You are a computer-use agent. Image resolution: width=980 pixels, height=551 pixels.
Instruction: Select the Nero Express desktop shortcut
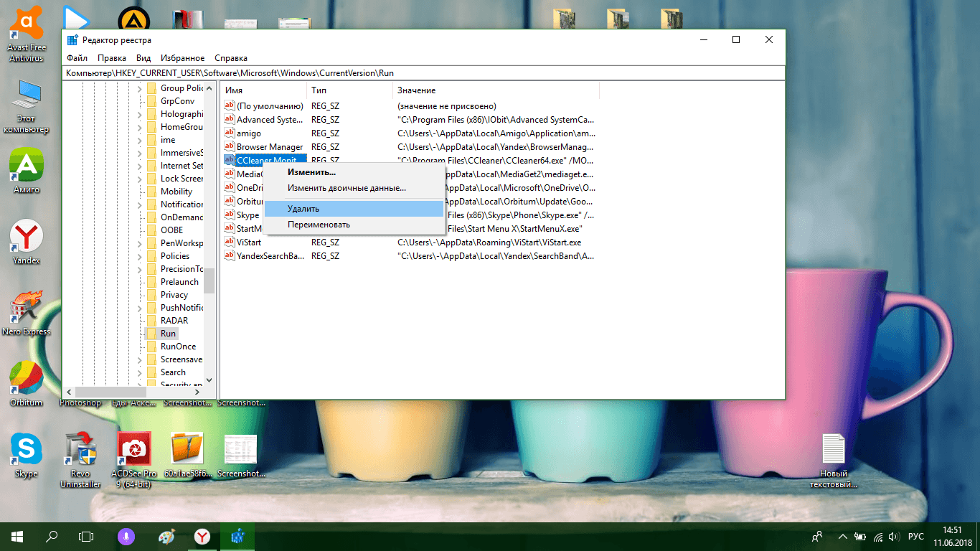[x=27, y=314]
